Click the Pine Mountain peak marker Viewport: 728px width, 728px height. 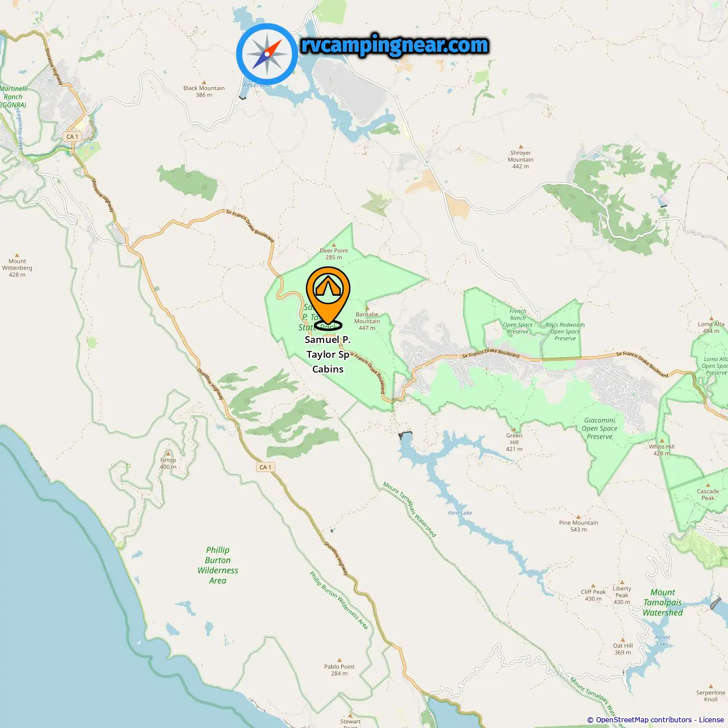[x=578, y=517]
